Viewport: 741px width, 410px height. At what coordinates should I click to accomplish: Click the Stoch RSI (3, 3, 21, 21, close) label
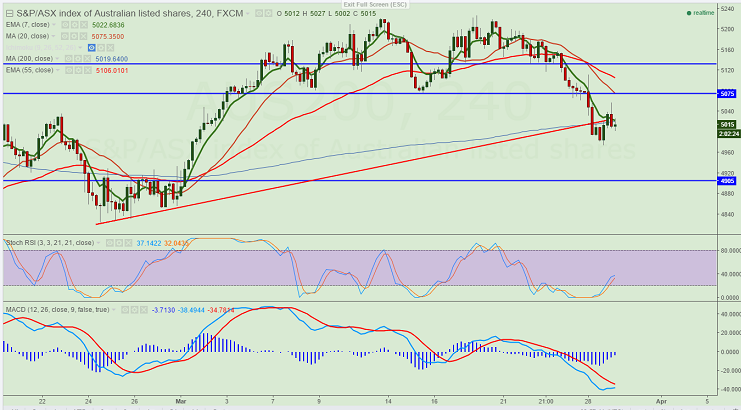[x=50, y=243]
